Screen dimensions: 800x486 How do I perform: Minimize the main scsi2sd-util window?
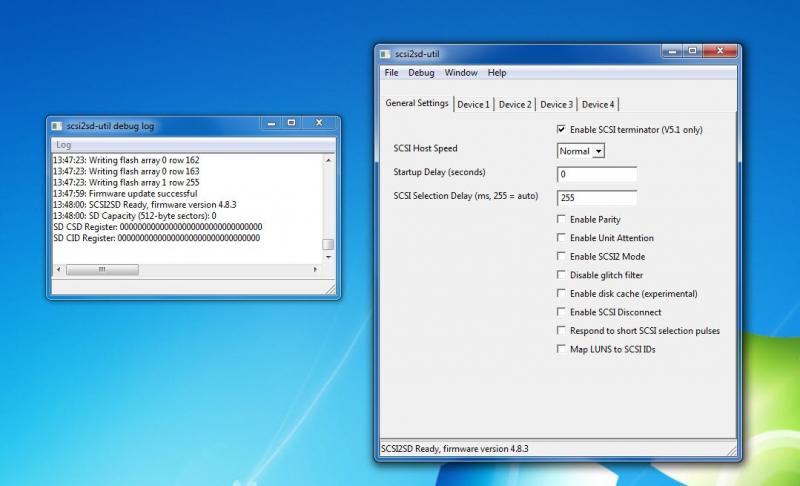pyautogui.click(x=672, y=51)
